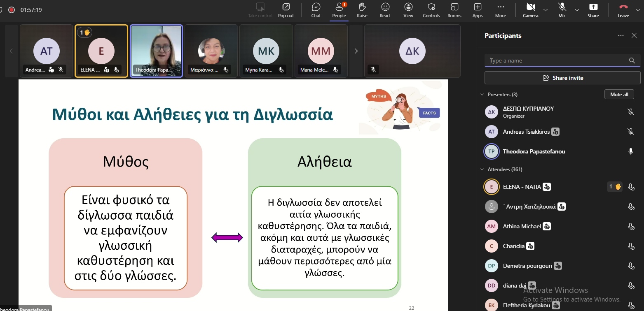This screenshot has width=644, height=311.
Task: Open the Apps menu
Action: click(478, 10)
